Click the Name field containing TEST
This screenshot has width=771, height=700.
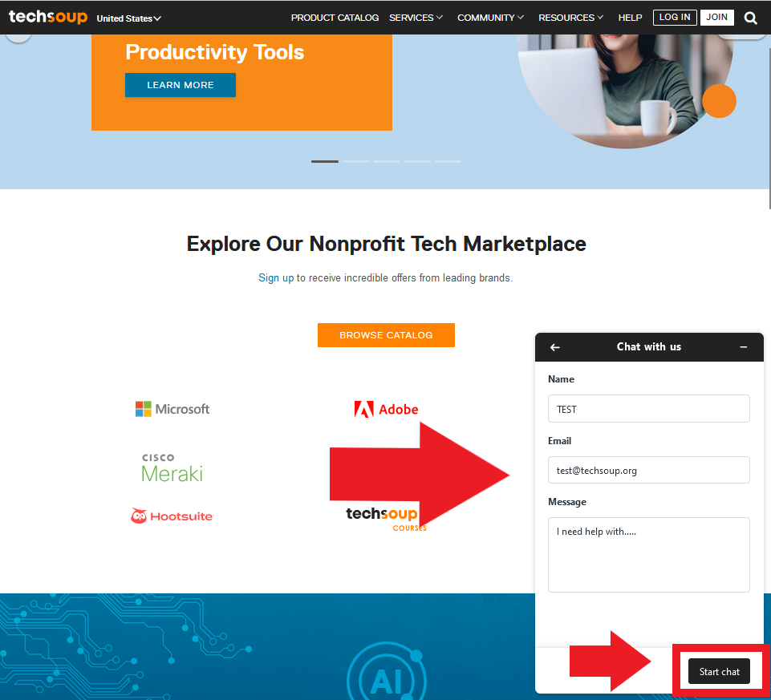pos(648,409)
